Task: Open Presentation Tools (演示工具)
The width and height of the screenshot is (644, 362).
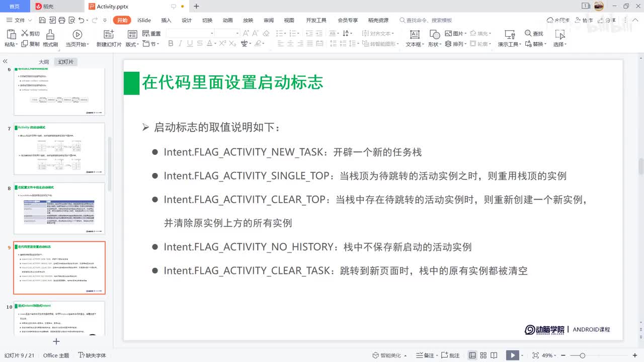Action: (509, 38)
